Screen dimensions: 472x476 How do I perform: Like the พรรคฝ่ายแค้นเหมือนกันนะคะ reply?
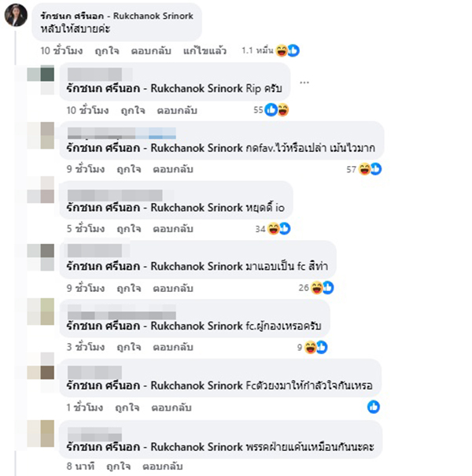coord(118,467)
